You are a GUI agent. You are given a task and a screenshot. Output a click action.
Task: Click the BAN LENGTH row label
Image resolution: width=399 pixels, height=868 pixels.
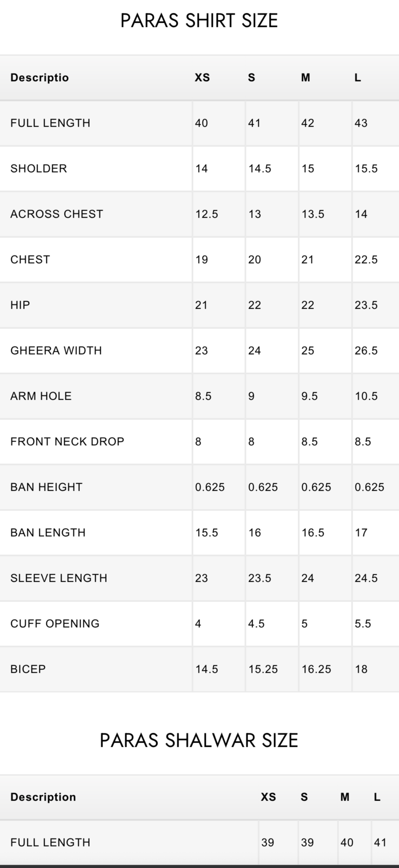coord(48,532)
